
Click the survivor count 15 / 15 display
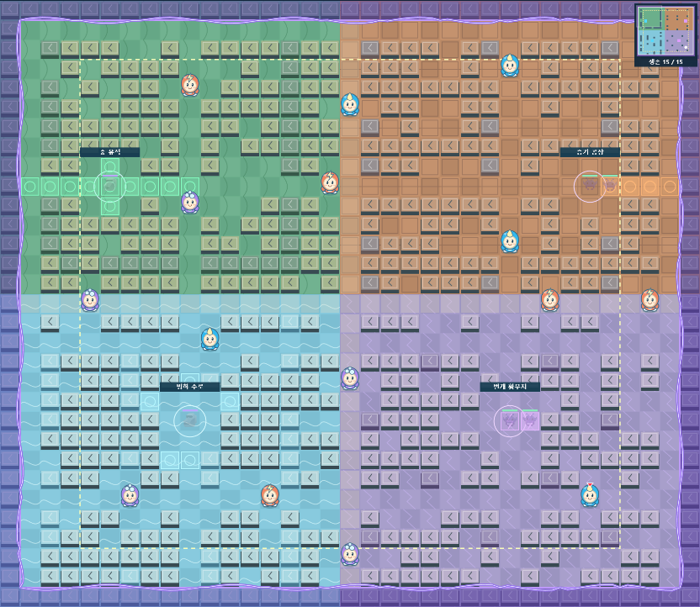666,61
